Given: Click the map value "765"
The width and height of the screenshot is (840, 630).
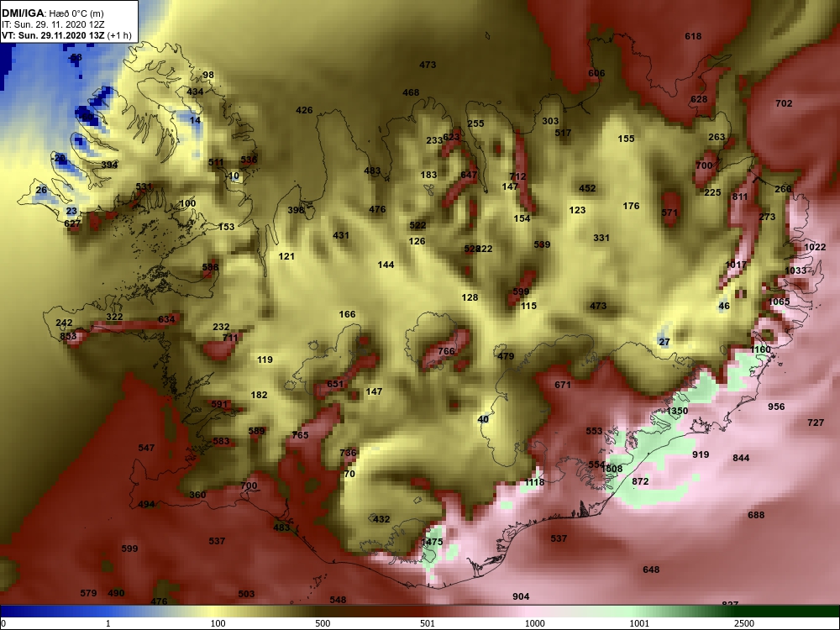Looking at the screenshot, I should pyautogui.click(x=300, y=435).
